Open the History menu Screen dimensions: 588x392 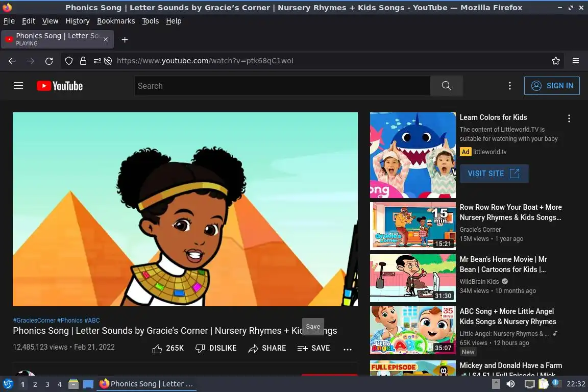click(78, 21)
